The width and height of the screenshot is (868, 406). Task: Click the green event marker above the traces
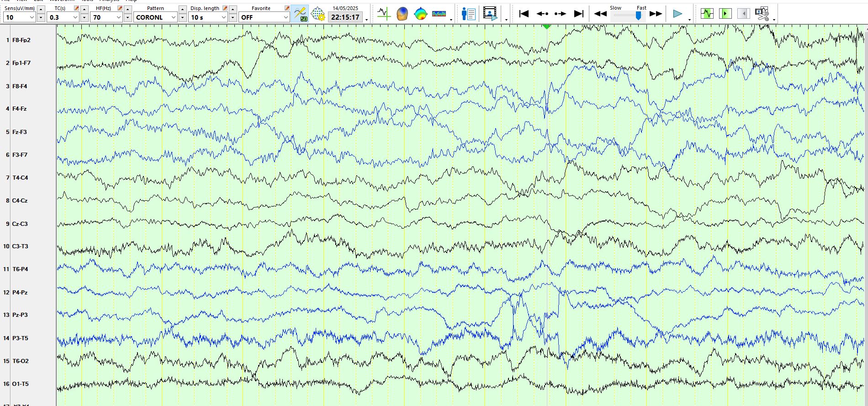tap(547, 27)
